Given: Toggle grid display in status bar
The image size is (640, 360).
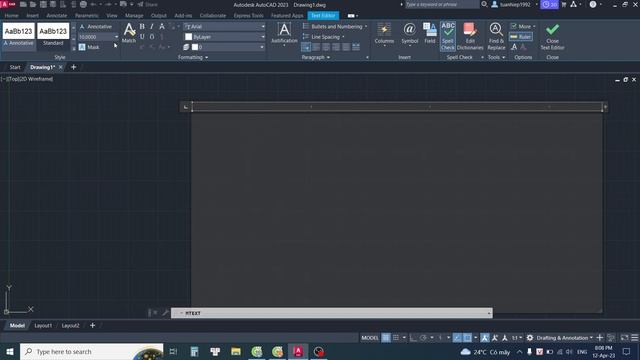Looking at the screenshot, I should 386,338.
